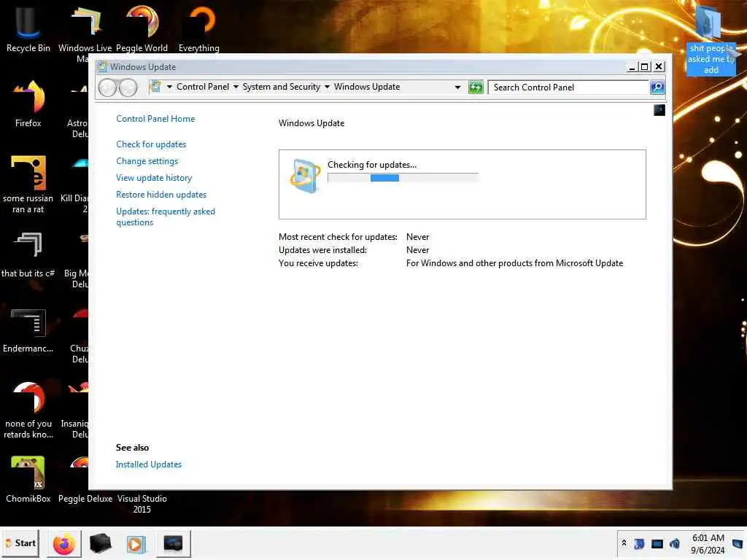Viewport: 747px width, 560px height.
Task: Open Installed Updates link
Action: click(x=149, y=464)
